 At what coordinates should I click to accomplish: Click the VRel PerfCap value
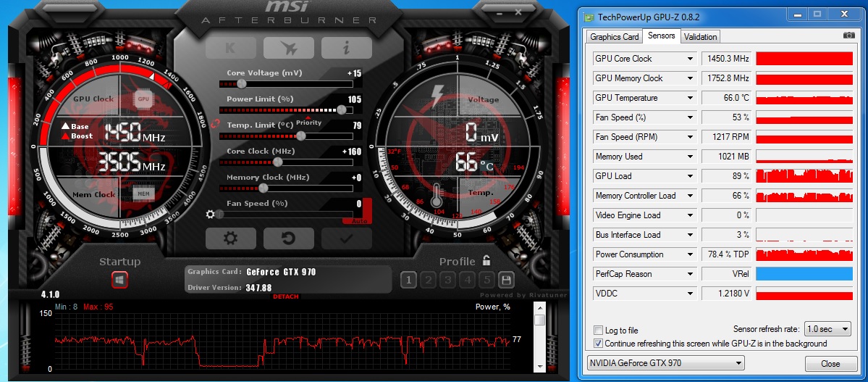tap(726, 274)
